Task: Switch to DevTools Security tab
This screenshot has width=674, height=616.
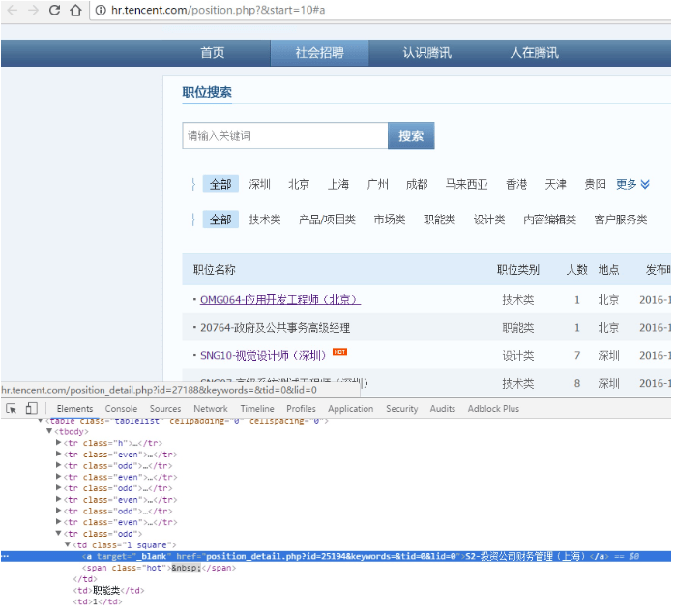Action: click(402, 409)
